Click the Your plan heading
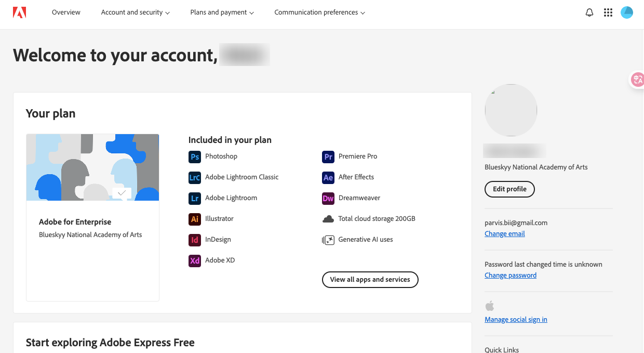 [50, 113]
